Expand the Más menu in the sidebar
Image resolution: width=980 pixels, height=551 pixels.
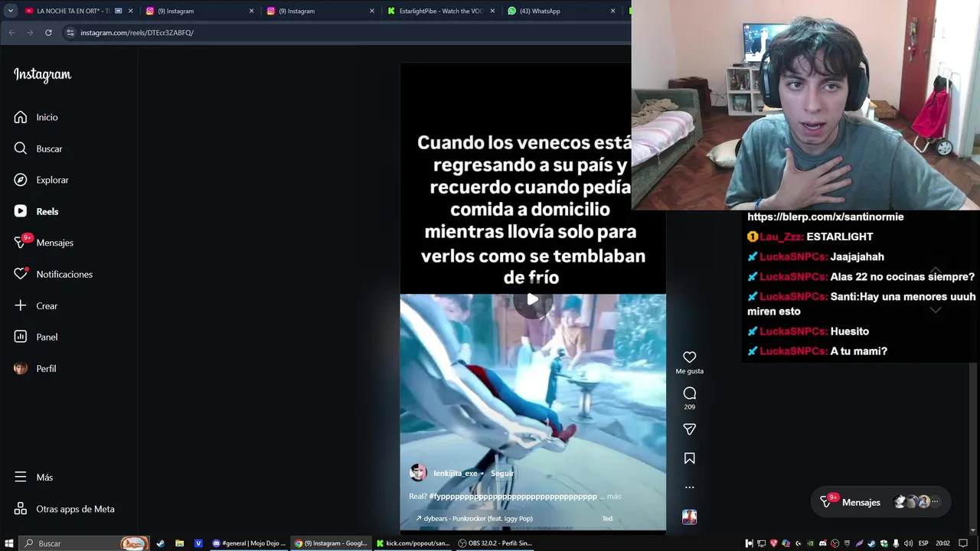[34, 478]
